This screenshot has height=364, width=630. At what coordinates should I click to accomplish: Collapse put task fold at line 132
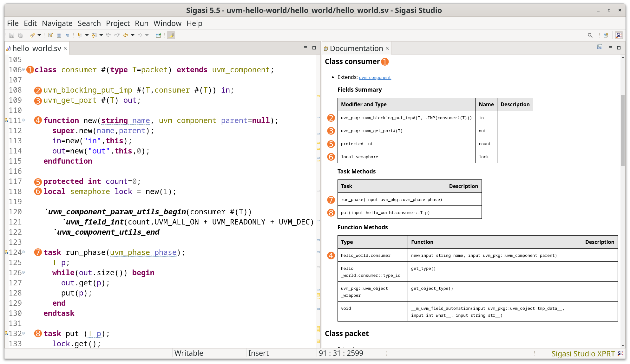[x=23, y=333]
